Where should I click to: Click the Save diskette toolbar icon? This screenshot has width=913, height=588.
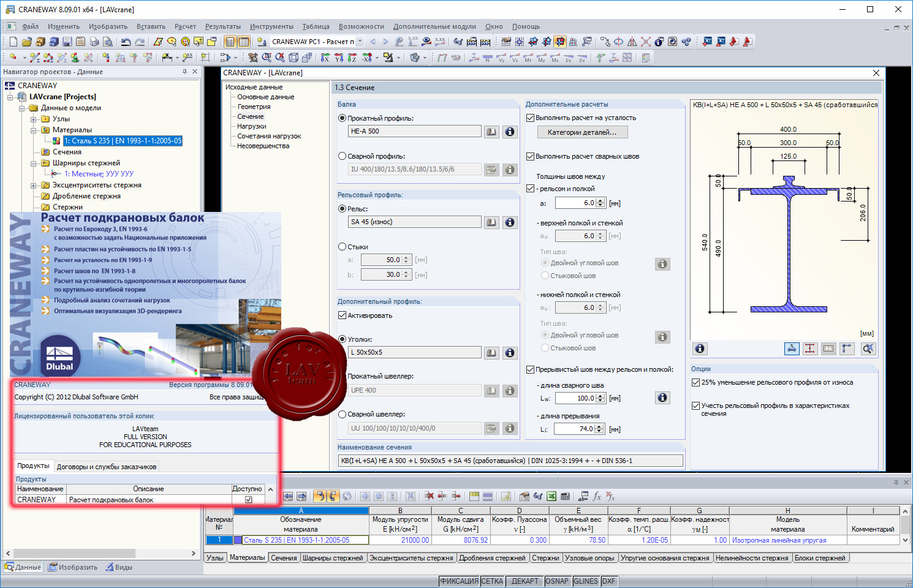(x=67, y=42)
